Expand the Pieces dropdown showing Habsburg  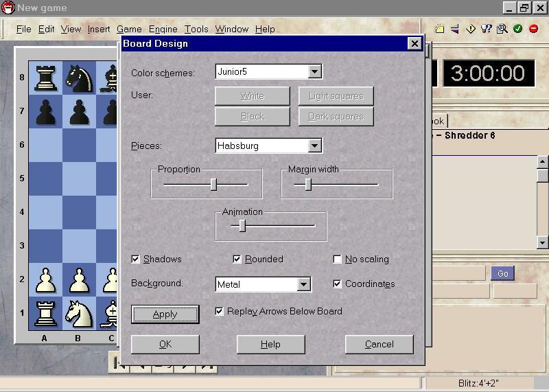coord(314,146)
